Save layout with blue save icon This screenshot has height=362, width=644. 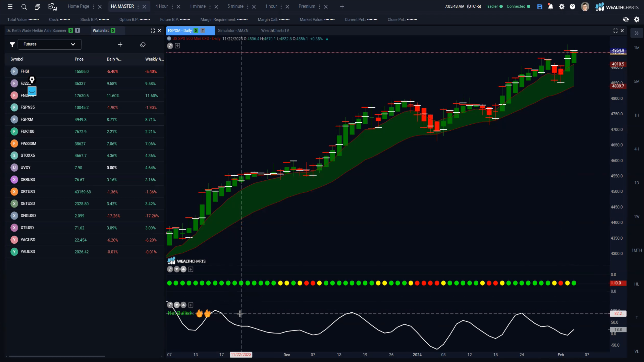540,6
